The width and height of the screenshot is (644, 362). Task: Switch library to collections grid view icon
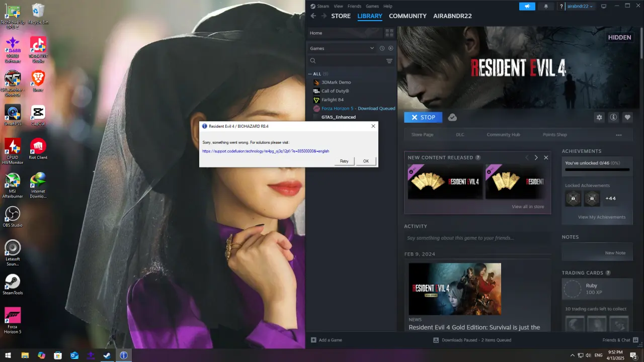(389, 33)
